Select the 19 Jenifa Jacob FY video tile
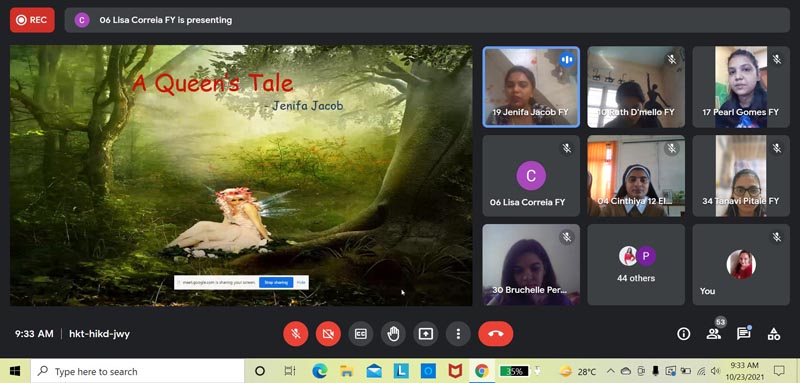 (531, 87)
